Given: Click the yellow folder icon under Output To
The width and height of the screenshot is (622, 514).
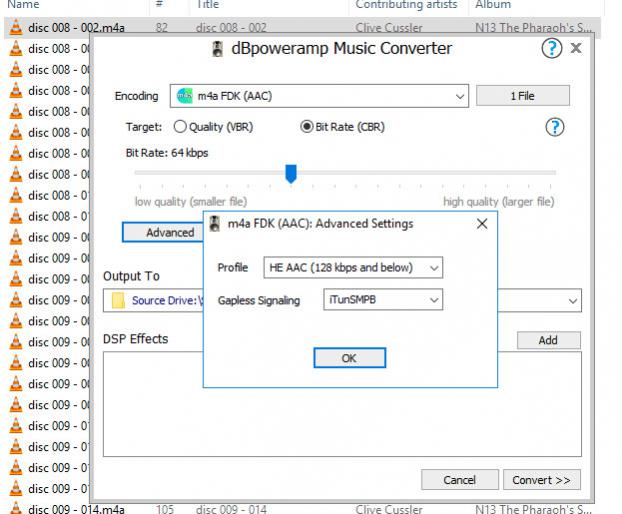Looking at the screenshot, I should pyautogui.click(x=118, y=300).
